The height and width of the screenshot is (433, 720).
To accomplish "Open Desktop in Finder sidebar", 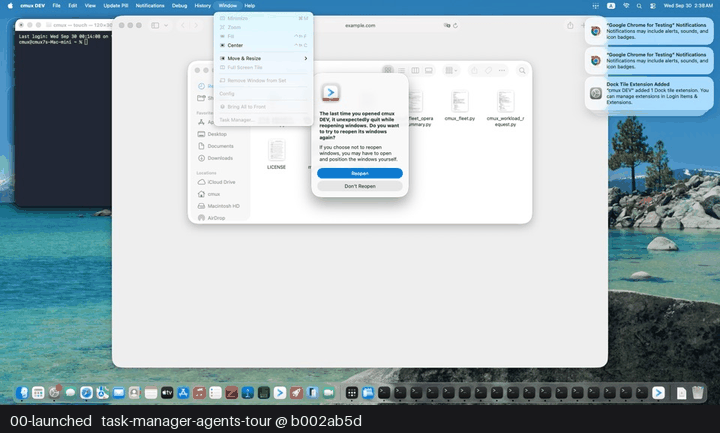I will click(x=217, y=134).
